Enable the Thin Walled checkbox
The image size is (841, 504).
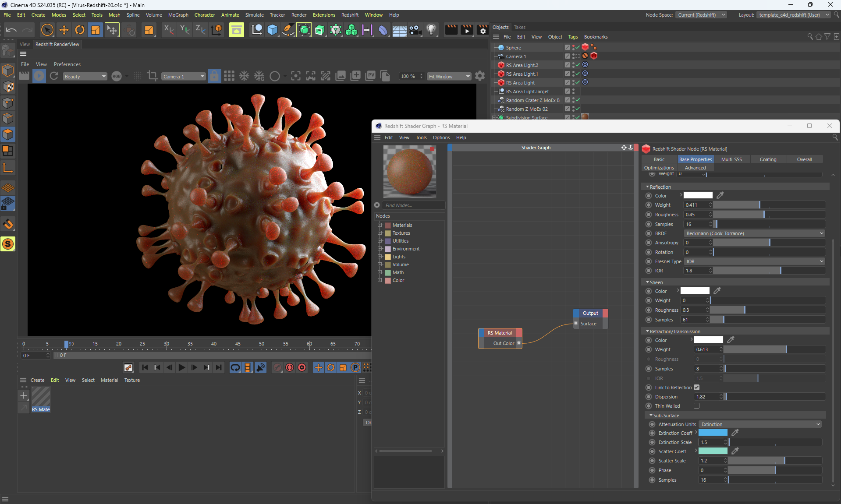click(696, 406)
